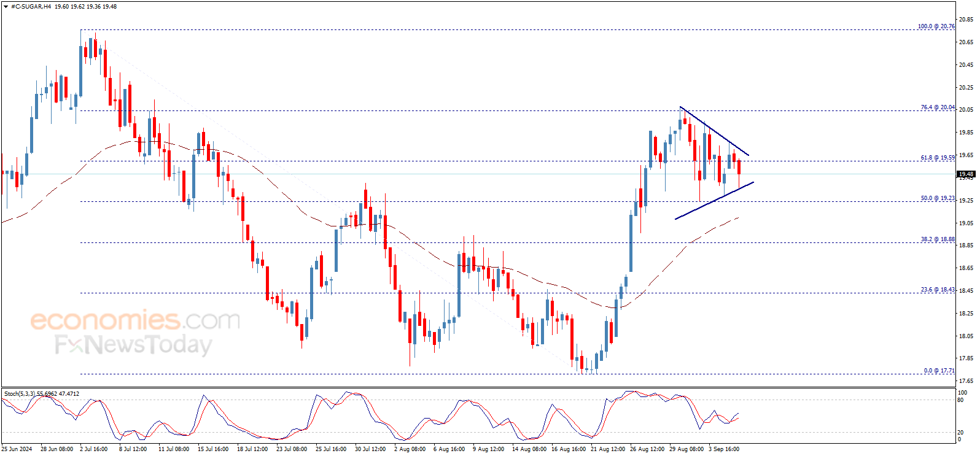980x456 pixels.
Task: Click the 15 Jul 16:00 time label
Action: click(x=213, y=449)
